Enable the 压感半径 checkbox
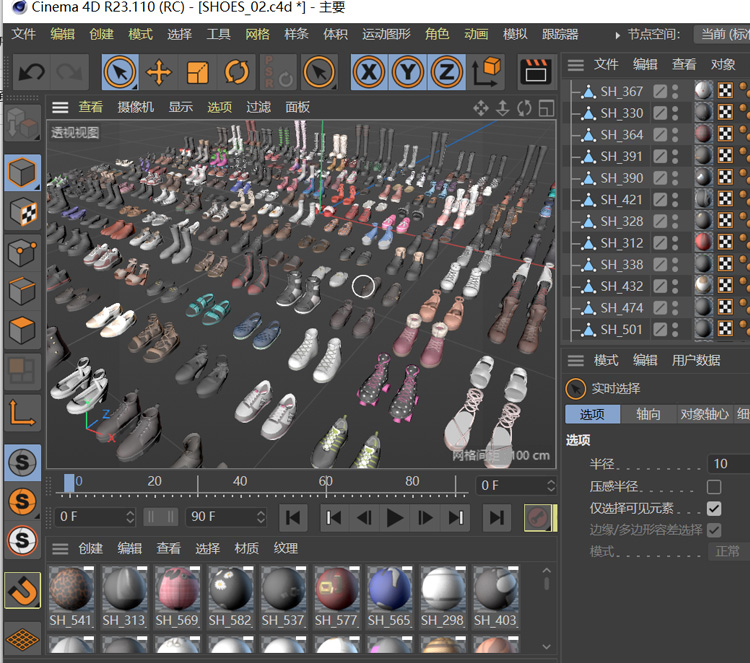Image resolution: width=750 pixels, height=663 pixels. pos(714,487)
